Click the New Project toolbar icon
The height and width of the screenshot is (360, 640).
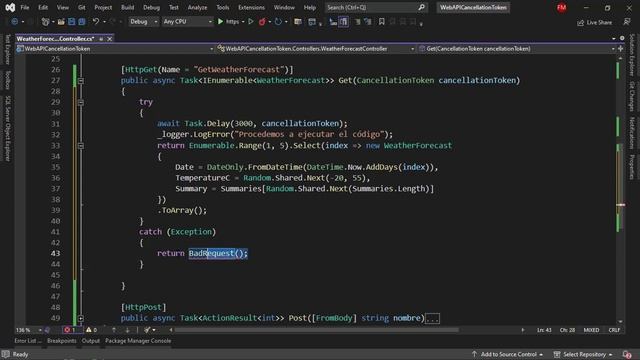[45, 22]
